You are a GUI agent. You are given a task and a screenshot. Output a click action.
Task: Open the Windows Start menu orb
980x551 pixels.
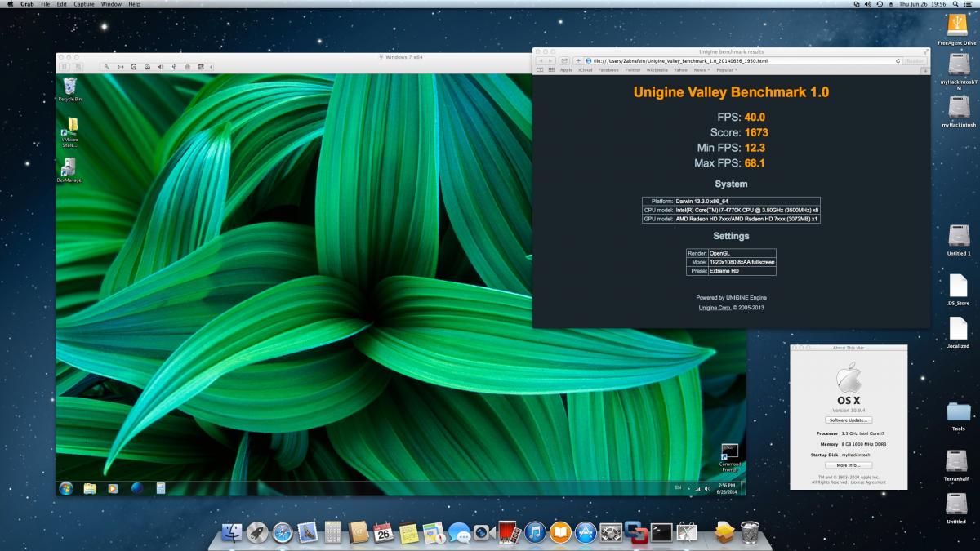pos(66,488)
